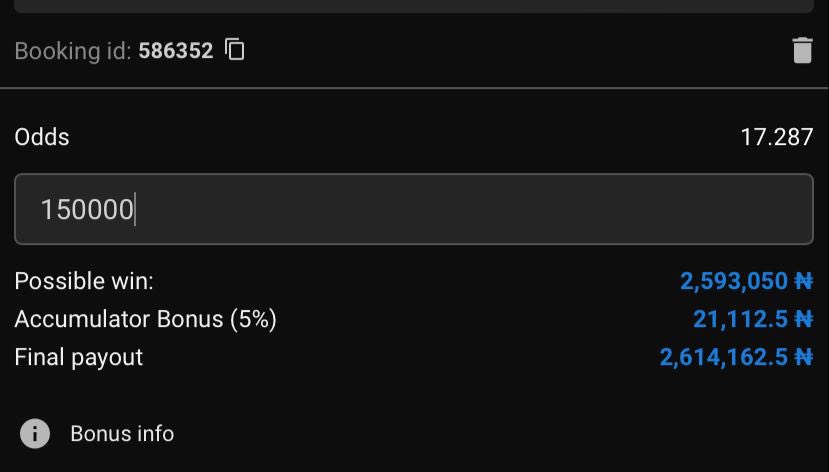Click the divider line under the booking id
The height and width of the screenshot is (472, 829).
[413, 88]
